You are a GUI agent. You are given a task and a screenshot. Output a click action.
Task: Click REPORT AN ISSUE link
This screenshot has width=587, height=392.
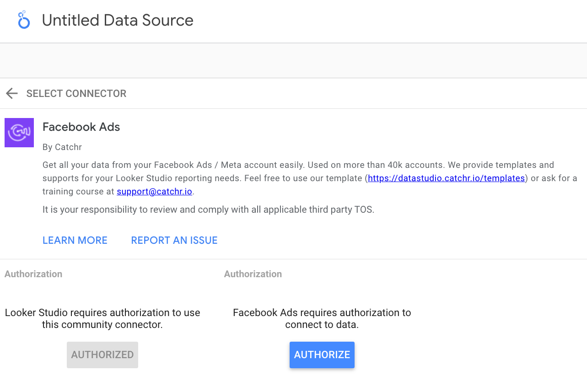(x=174, y=240)
